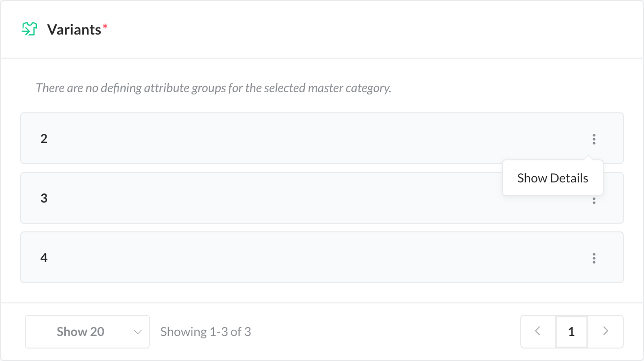Screen dimensions: 644x361
Task: Select the variant 4 row
Action: (288, 258)
